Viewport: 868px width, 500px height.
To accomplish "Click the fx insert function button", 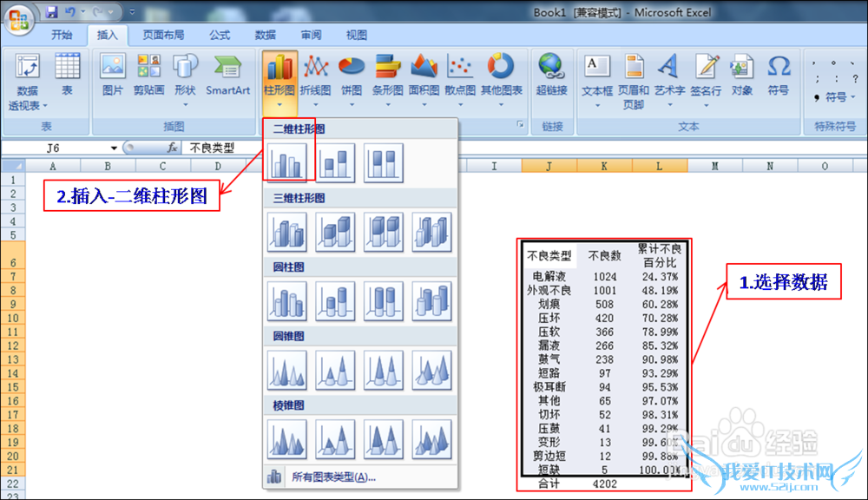I will 172,148.
